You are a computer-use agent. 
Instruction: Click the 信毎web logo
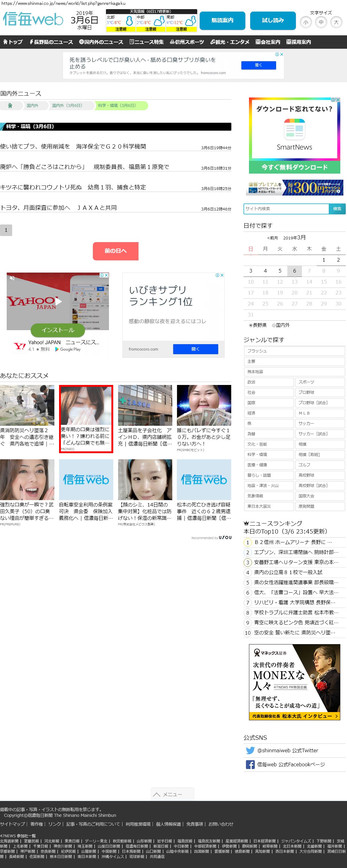pos(33,19)
